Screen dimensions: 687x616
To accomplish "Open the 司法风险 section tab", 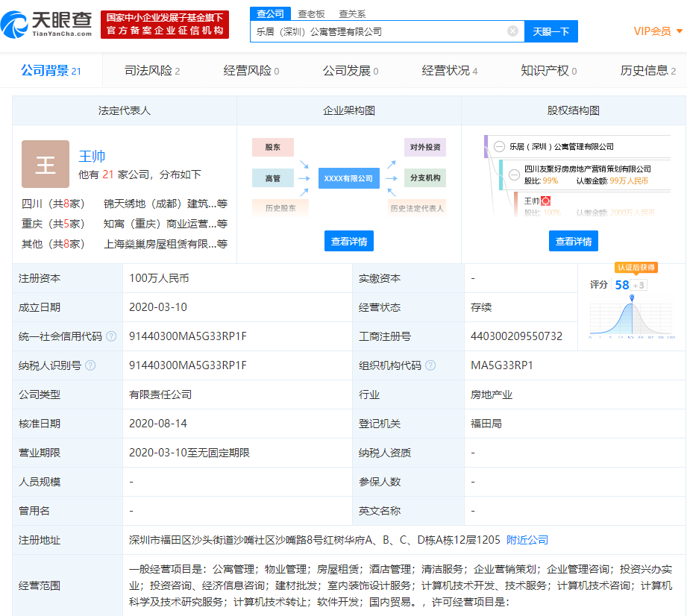I will pyautogui.click(x=152, y=71).
